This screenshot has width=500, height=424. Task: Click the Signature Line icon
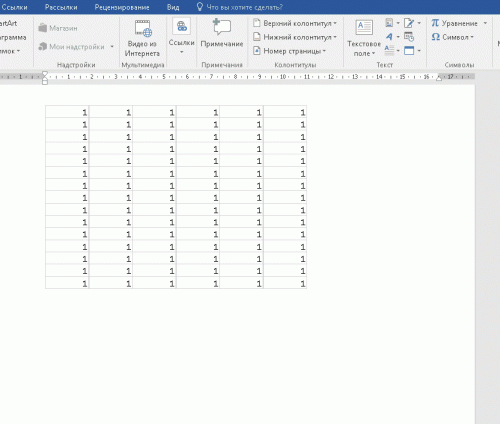coord(409,23)
